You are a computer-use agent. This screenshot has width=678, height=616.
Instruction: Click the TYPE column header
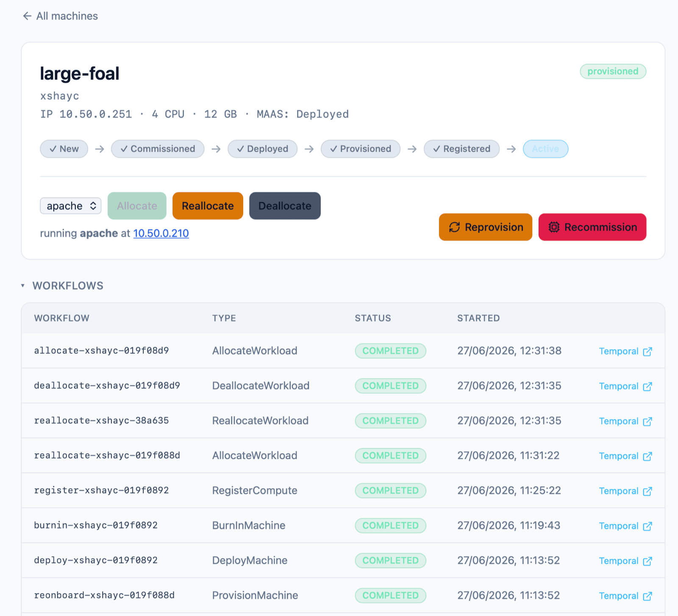tap(224, 318)
